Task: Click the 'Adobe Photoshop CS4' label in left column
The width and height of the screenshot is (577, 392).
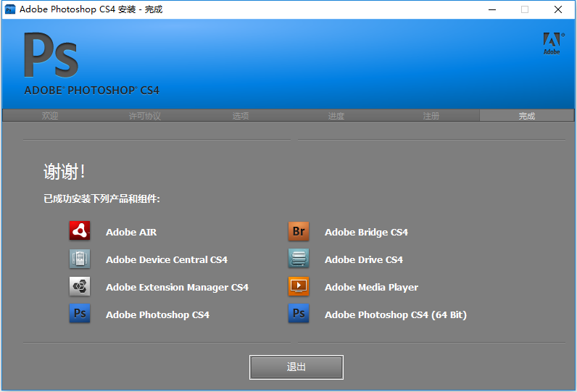Action: click(x=158, y=314)
